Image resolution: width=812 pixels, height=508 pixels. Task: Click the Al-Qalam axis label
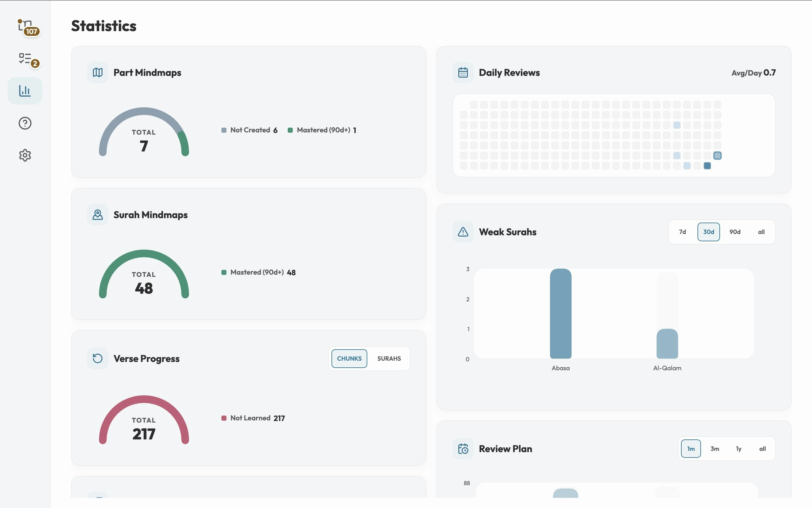click(667, 368)
